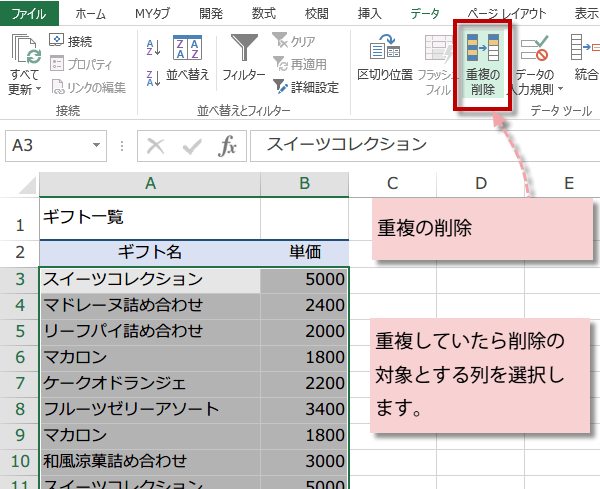
Task: Click the 重複の削除 remove duplicates button
Action: point(483,65)
